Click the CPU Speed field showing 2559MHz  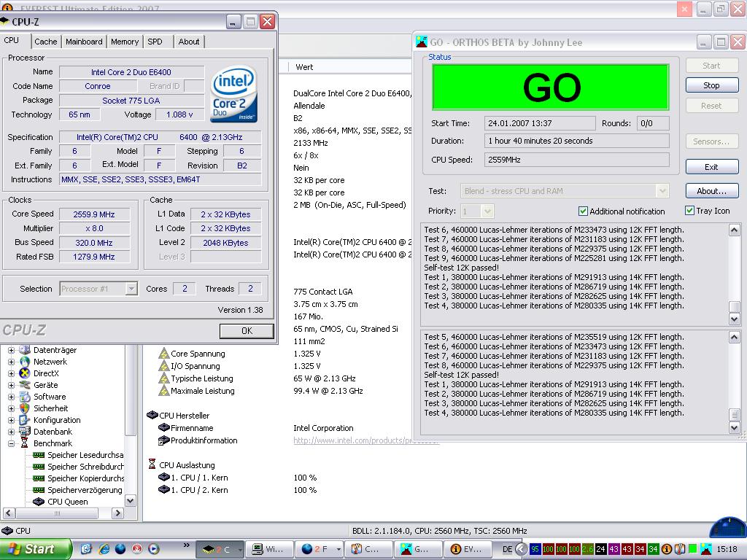[576, 160]
